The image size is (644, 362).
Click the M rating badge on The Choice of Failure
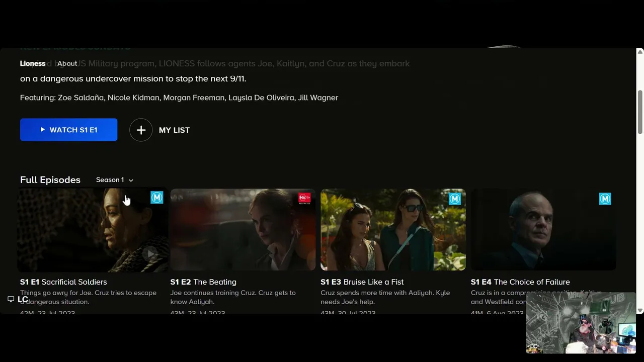point(605,199)
